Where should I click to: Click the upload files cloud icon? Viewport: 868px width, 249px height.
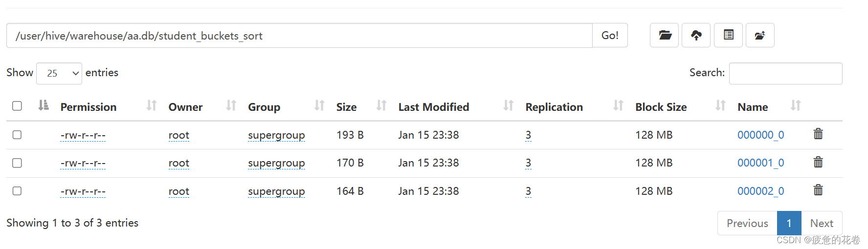point(696,35)
